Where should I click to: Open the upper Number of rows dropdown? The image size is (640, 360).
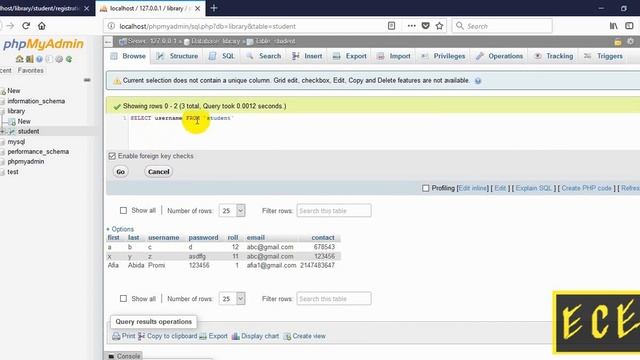pos(232,211)
